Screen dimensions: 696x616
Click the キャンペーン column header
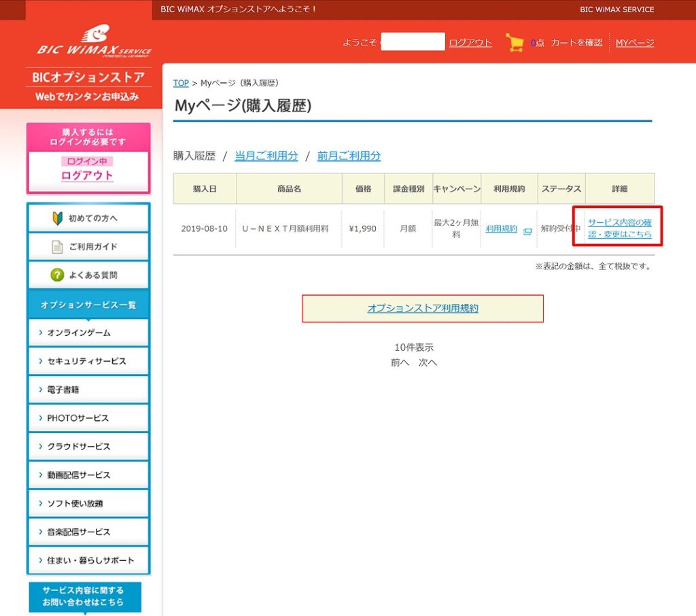(x=457, y=189)
